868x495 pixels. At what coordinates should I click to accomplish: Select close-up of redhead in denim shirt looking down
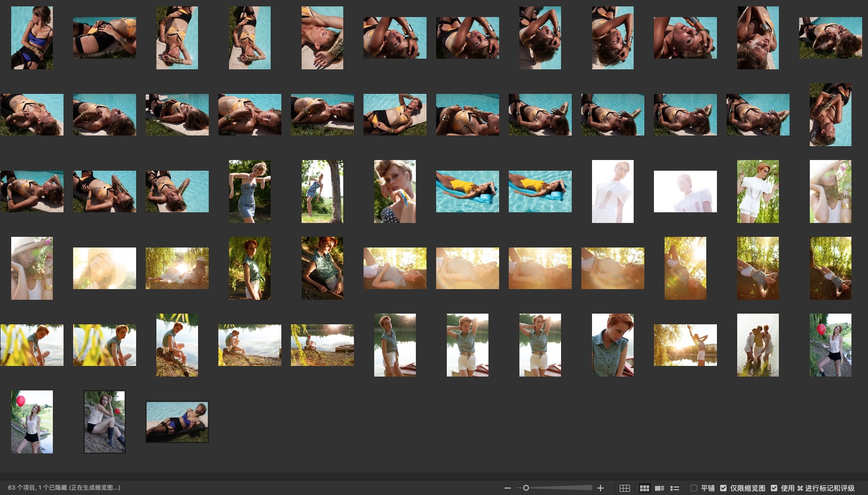tap(613, 345)
